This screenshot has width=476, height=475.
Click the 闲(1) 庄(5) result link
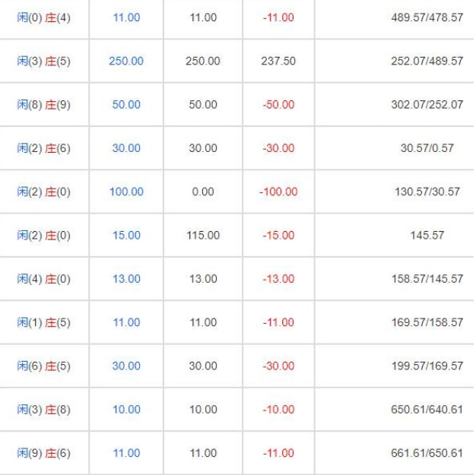pos(43,322)
